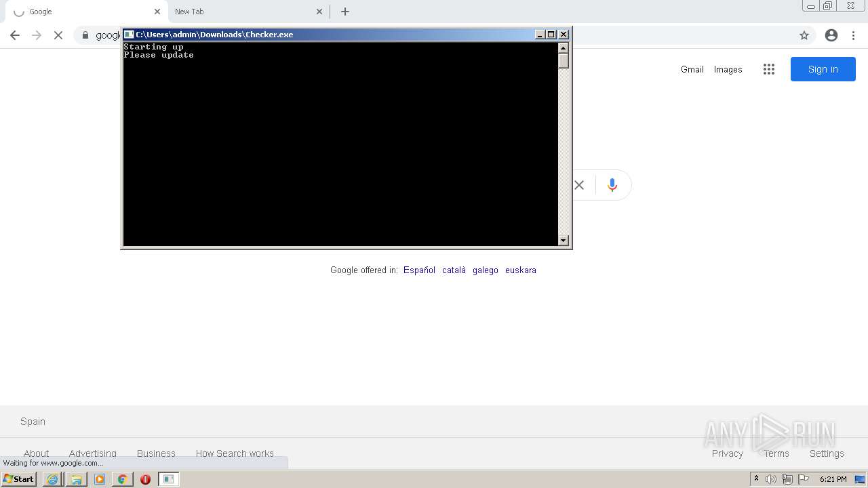Switch to Chrome in the taskbar
Screen dimensions: 868x488
123,479
